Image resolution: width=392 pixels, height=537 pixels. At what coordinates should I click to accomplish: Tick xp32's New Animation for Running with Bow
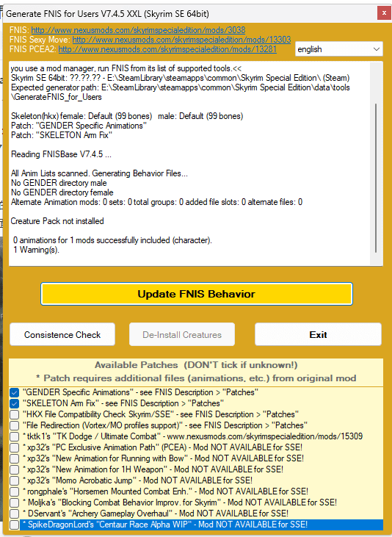(15, 458)
